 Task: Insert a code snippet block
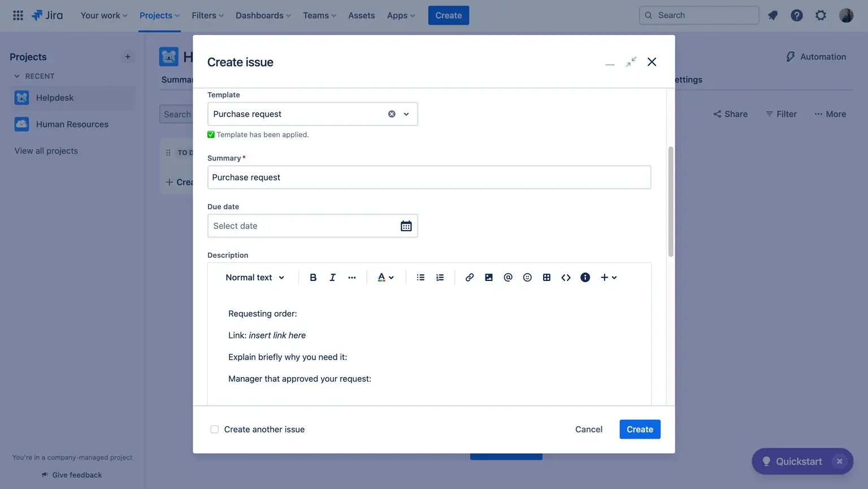(x=566, y=278)
